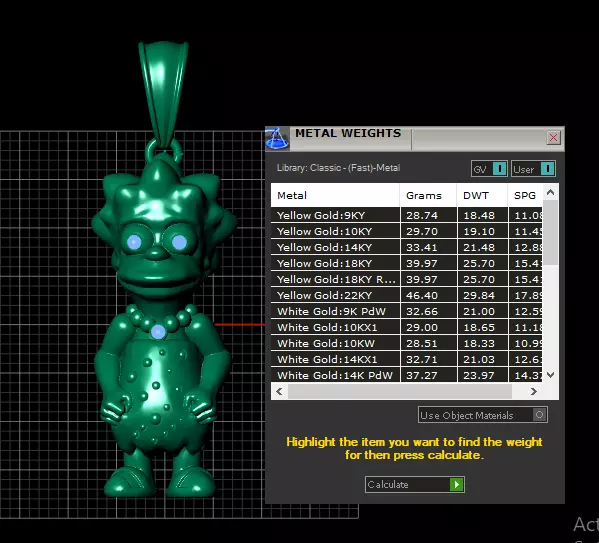Toggle the User library switch
Image resolution: width=599 pixels, height=543 pixels.
[x=533, y=169]
